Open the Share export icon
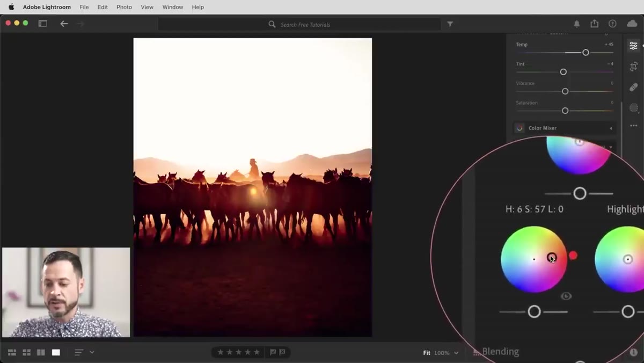The width and height of the screenshot is (644, 363). [x=595, y=24]
